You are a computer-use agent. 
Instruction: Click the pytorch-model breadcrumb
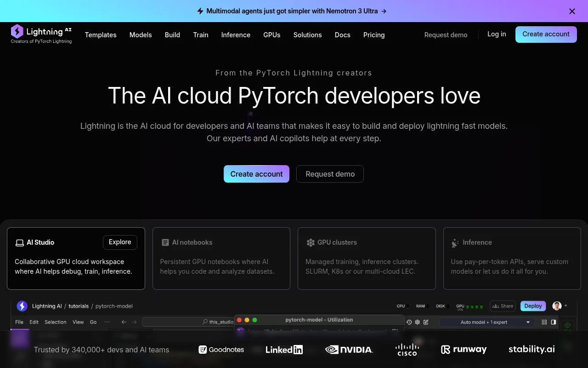(x=114, y=306)
